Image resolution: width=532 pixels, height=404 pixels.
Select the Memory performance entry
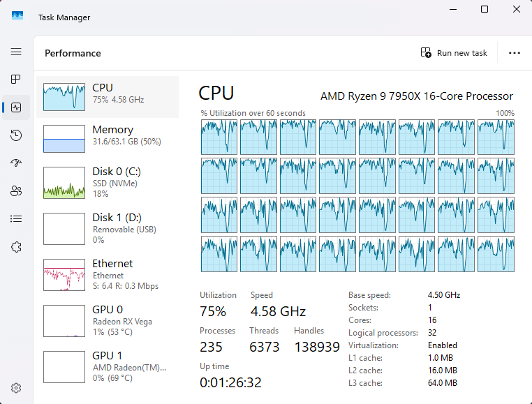click(108, 139)
